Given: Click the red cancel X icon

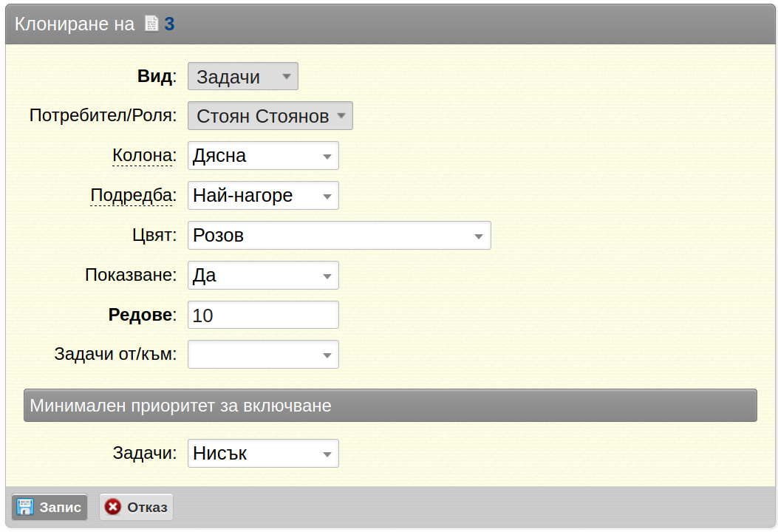Looking at the screenshot, I should 112,507.
